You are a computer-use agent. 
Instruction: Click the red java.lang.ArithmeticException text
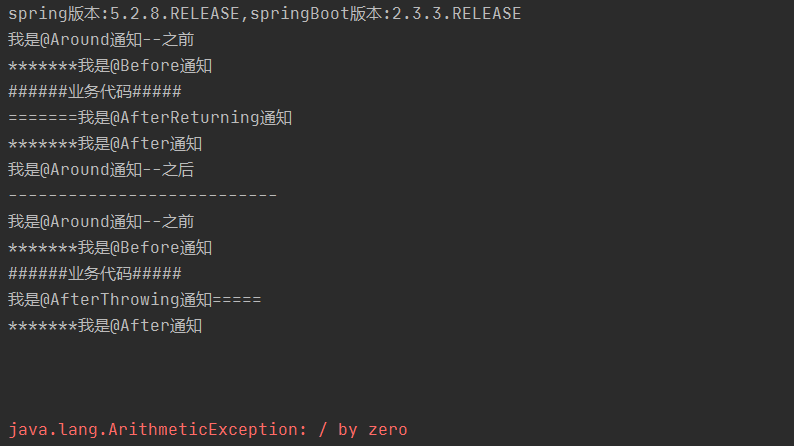(208, 430)
